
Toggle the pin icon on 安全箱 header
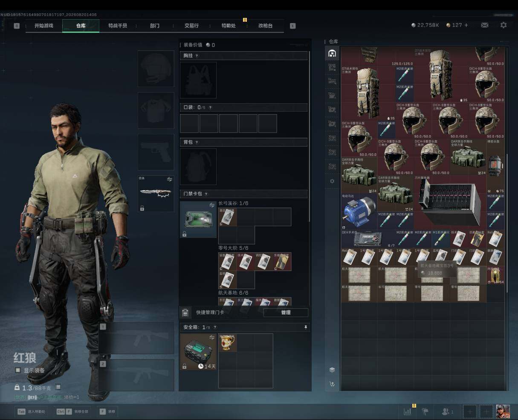305,327
